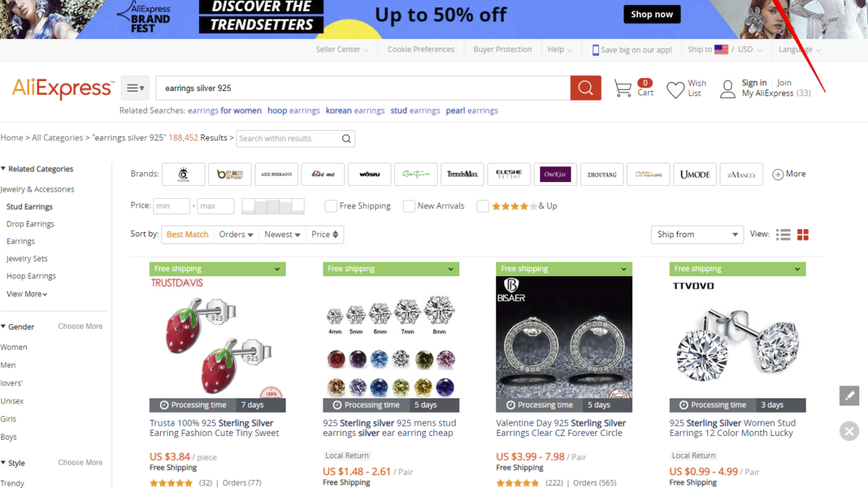Expand View More categories

click(27, 294)
